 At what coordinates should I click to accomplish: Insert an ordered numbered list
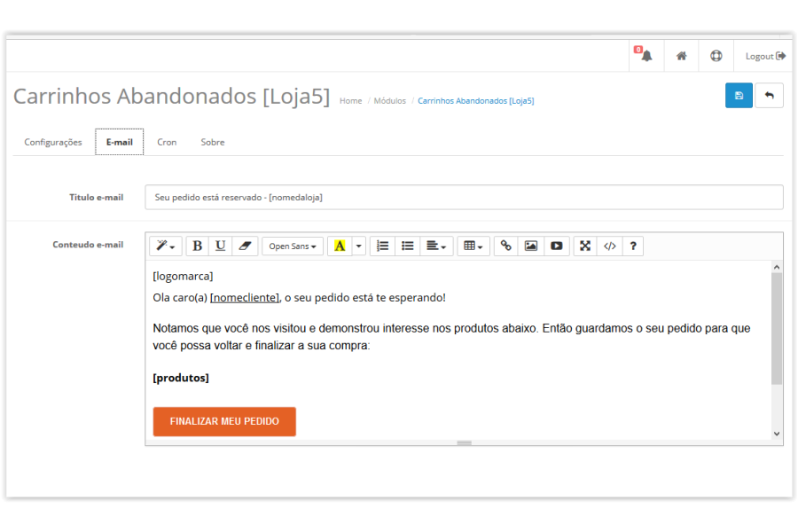click(382, 246)
